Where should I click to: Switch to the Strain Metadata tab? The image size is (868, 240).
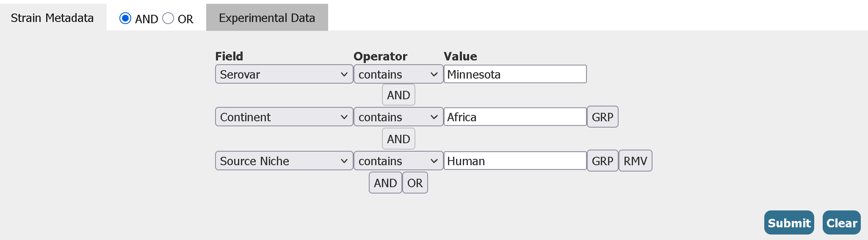[x=52, y=18]
